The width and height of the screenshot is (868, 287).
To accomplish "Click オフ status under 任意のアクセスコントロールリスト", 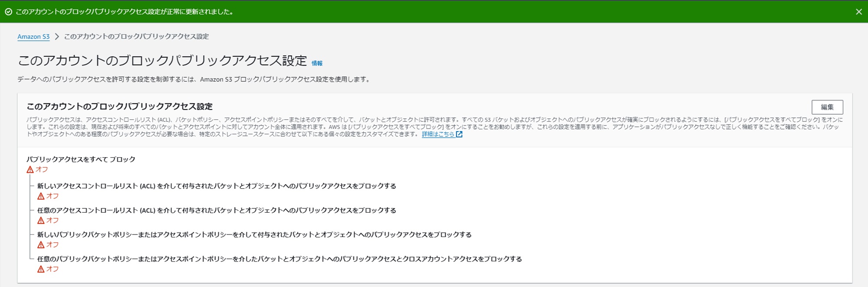I will tap(53, 221).
